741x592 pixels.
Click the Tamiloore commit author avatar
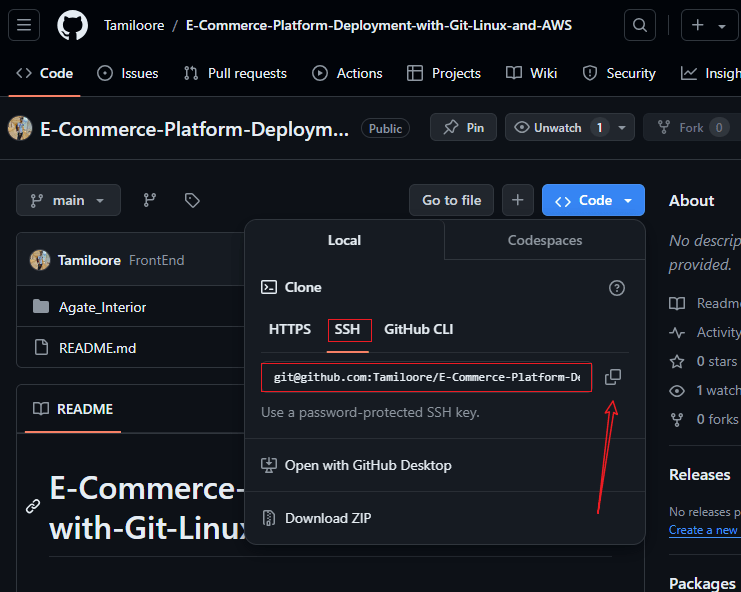coord(40,260)
